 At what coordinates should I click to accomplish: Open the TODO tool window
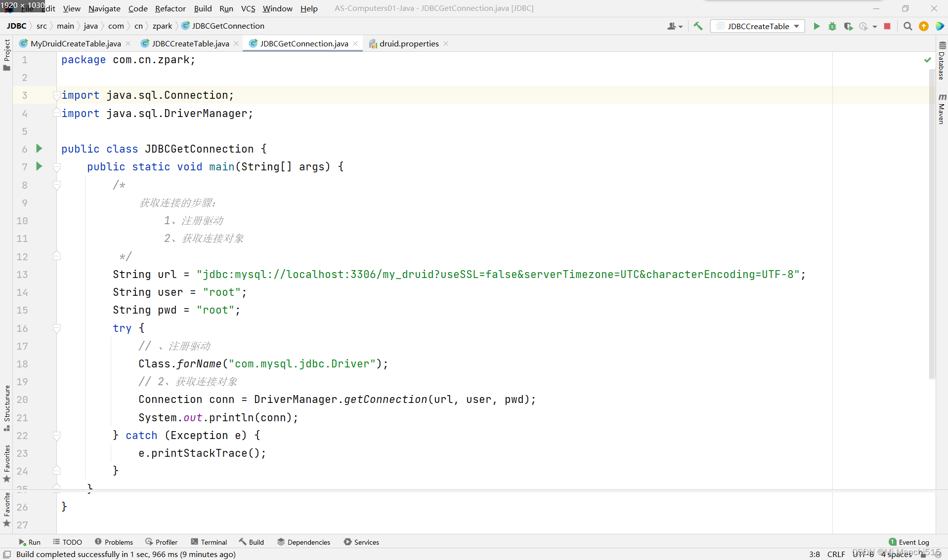click(68, 542)
